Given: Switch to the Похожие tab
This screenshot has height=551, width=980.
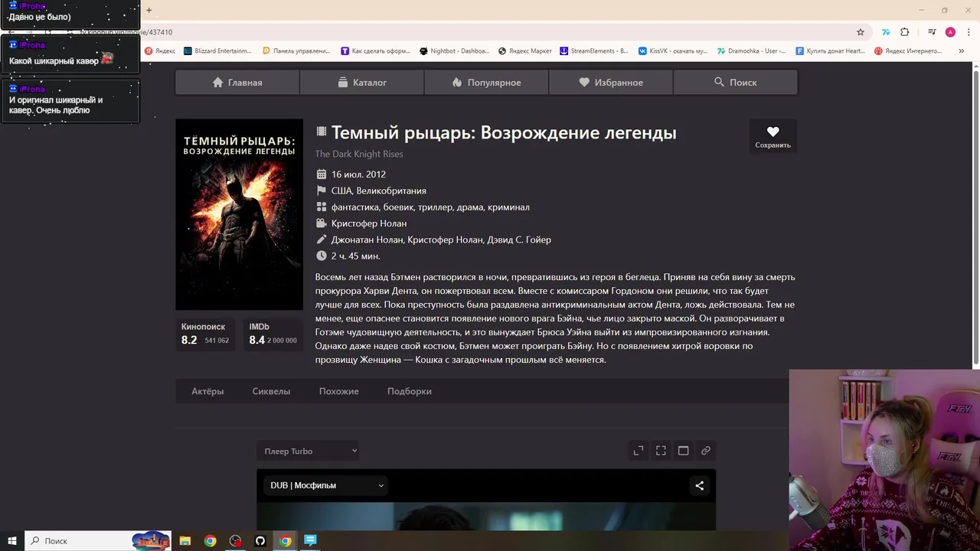Looking at the screenshot, I should (x=339, y=391).
